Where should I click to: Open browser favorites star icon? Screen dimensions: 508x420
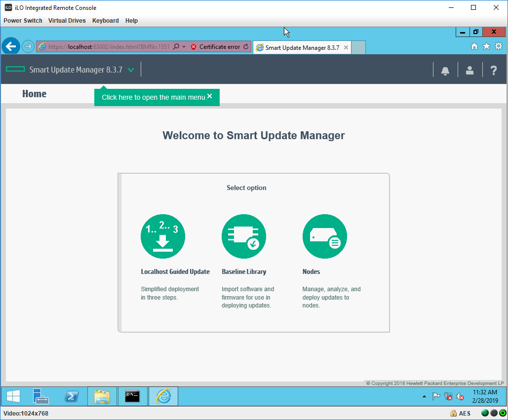[486, 46]
